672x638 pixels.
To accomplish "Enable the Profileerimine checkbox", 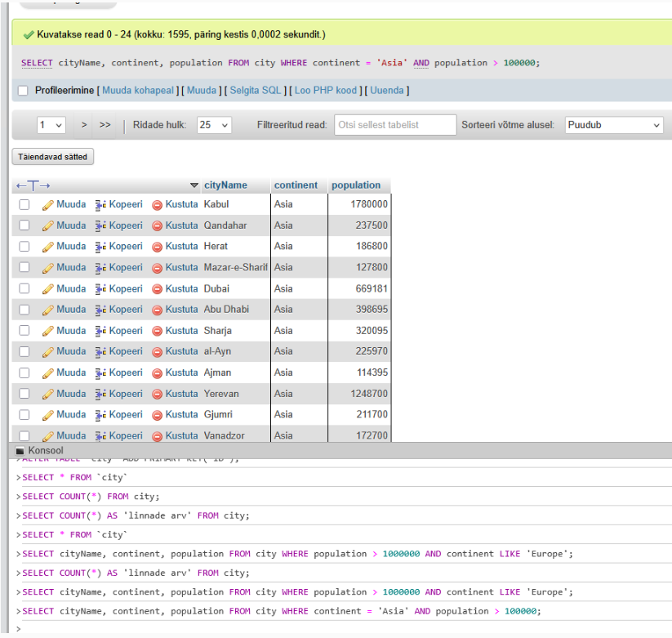I will [x=23, y=91].
